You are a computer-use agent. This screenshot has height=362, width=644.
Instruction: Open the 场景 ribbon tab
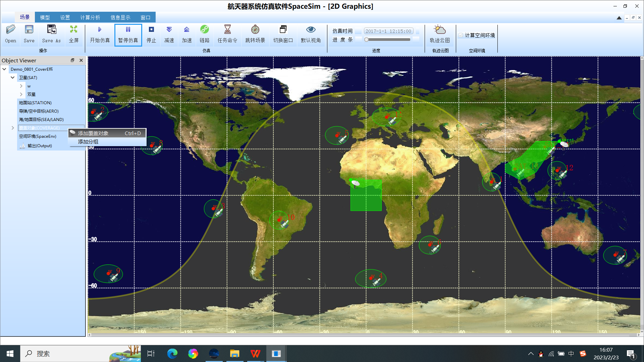pos(25,17)
